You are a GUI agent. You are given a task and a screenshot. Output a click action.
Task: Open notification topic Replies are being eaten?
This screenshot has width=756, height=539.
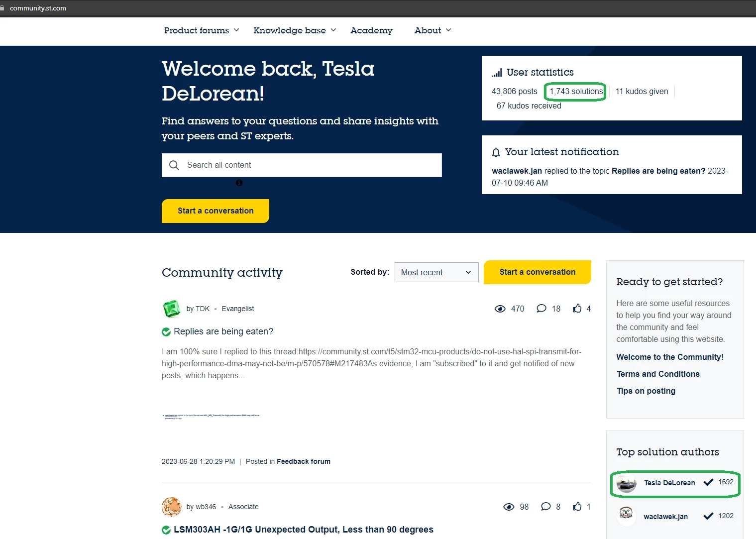point(658,171)
